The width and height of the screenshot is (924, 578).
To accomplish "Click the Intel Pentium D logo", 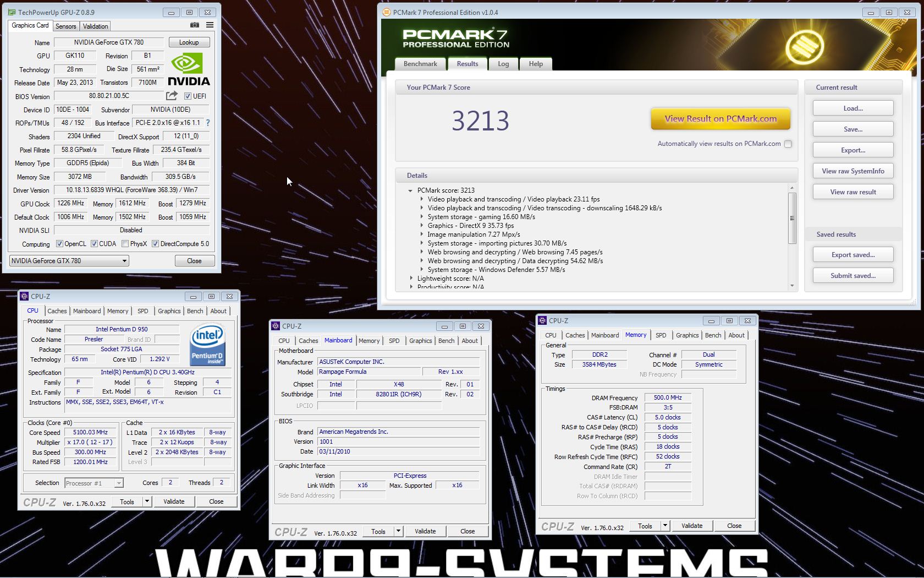I will 207,345.
